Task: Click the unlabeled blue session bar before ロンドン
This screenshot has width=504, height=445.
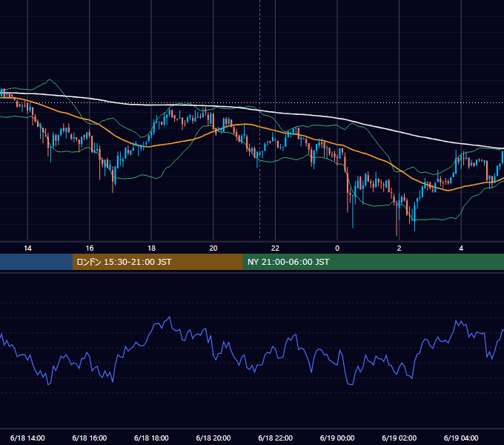Action: pos(36,262)
